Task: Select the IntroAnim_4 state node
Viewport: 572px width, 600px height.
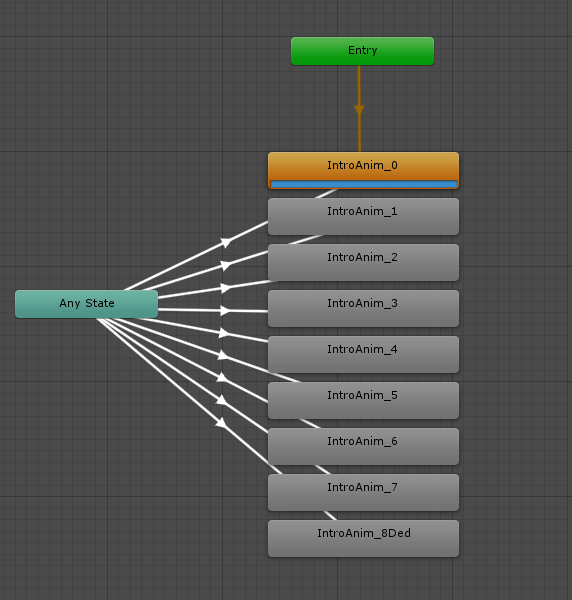Action: coord(363,354)
